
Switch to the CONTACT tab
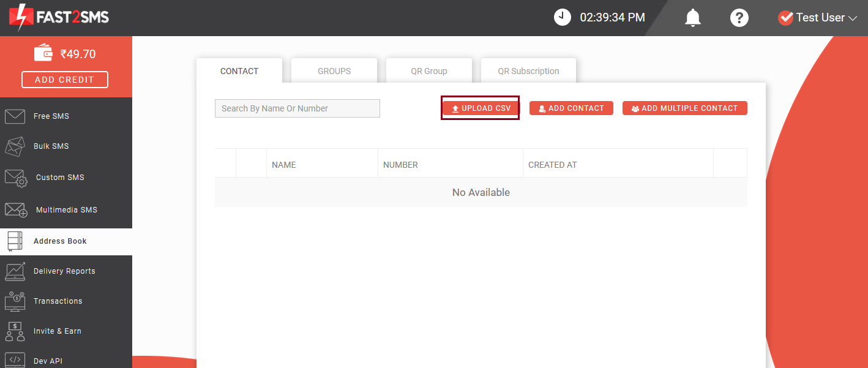point(239,71)
